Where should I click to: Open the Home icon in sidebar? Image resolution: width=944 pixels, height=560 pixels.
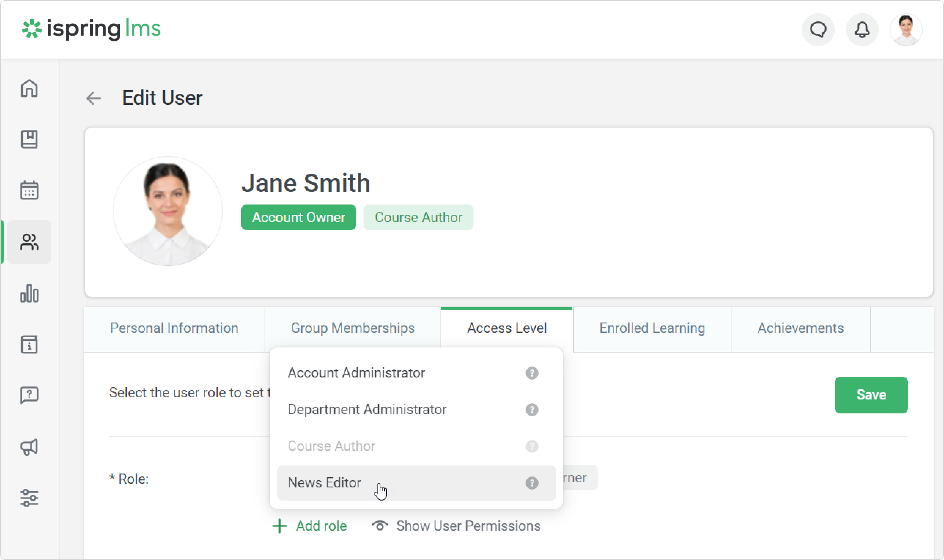point(29,89)
